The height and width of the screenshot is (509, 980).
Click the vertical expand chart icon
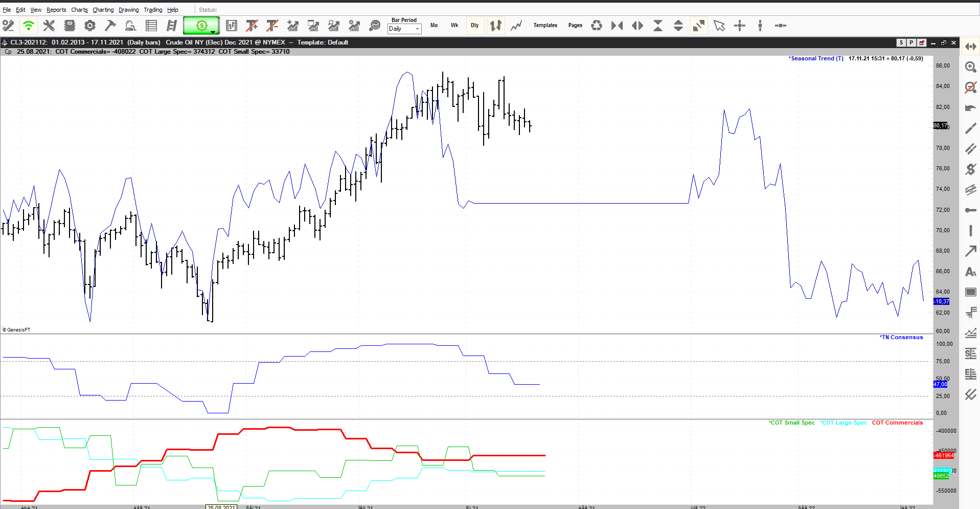(678, 26)
